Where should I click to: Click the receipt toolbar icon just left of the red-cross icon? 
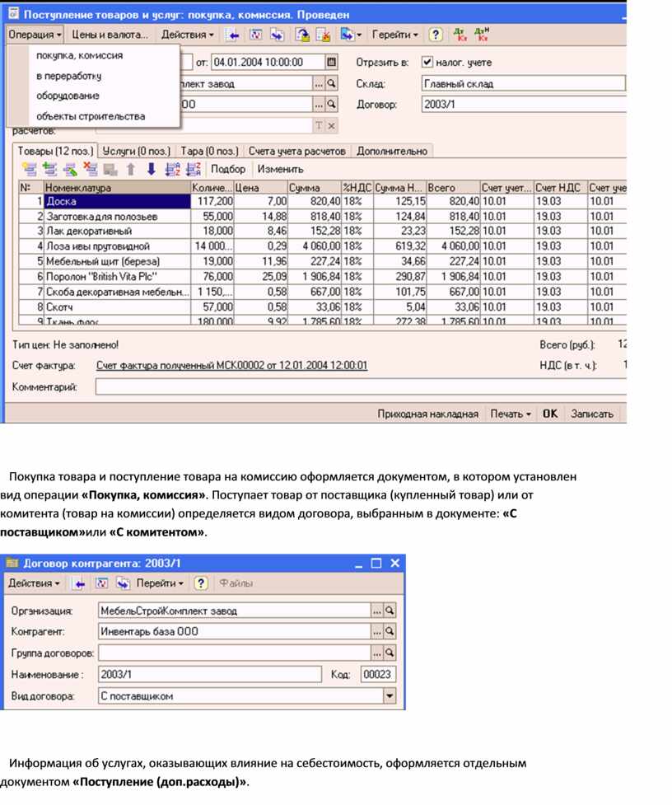click(x=302, y=35)
